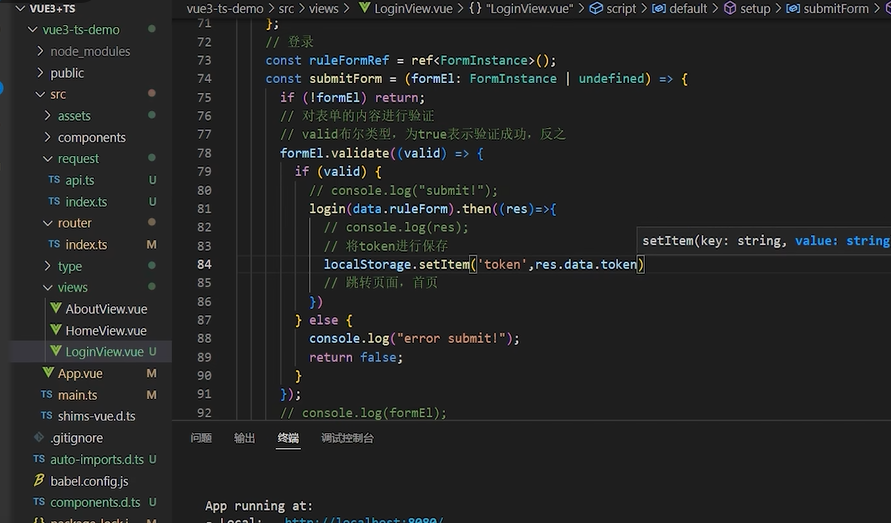Click TS icon of components.d.ts
Screen dimensions: 891x523
tap(39, 502)
